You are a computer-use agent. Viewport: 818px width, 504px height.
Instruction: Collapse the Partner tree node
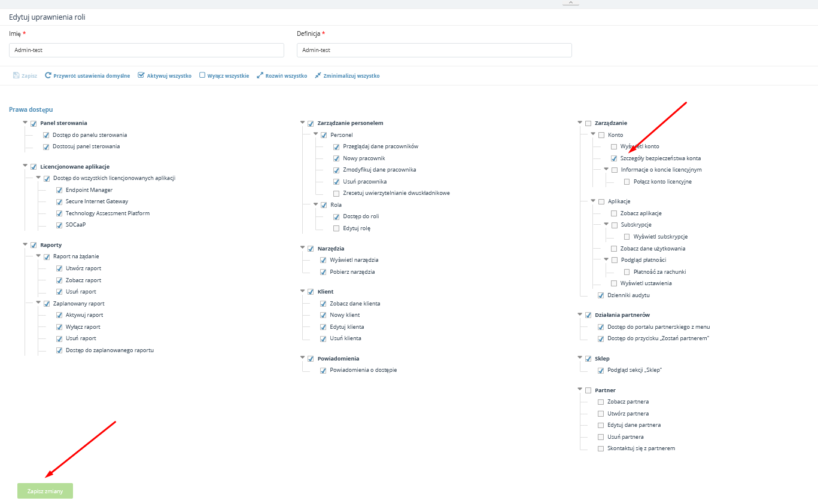580,390
